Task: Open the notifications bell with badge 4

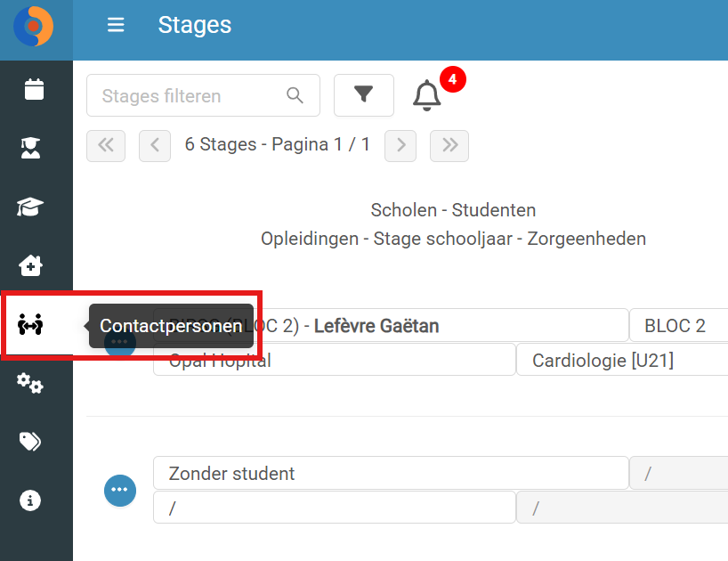Action: [426, 95]
